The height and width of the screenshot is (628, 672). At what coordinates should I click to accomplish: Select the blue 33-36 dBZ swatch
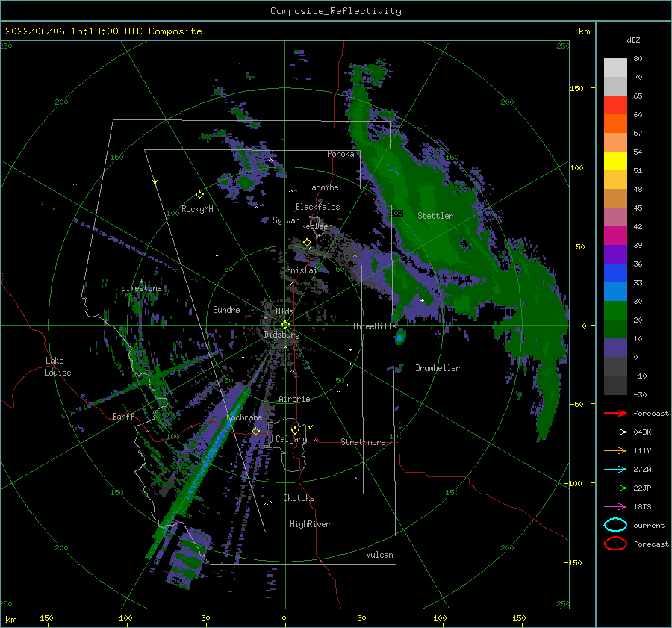[x=615, y=273]
